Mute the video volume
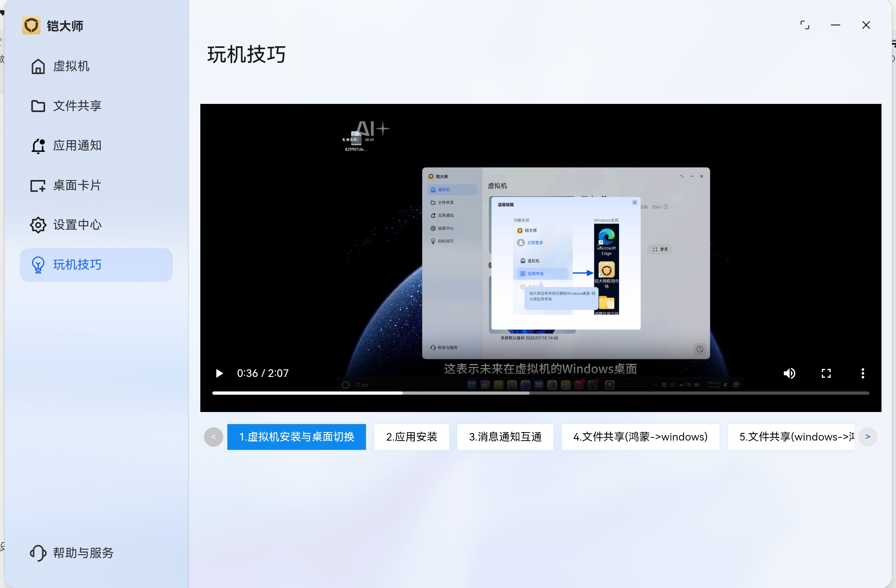Viewport: 896px width, 588px height. (x=789, y=373)
